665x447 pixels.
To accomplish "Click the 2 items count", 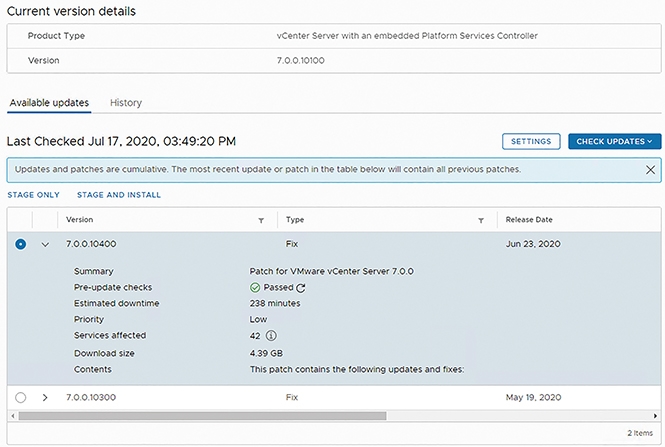I will pos(640,433).
